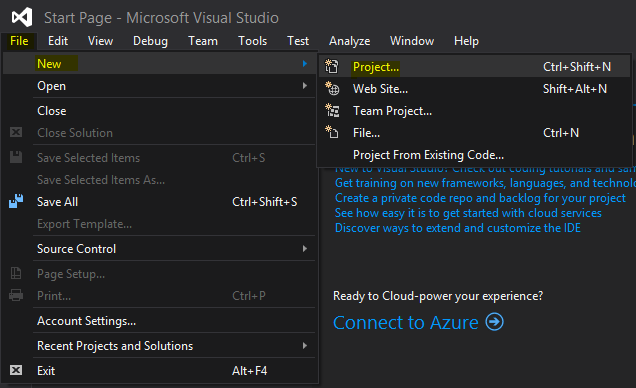Choose Save Selected Items entry
This screenshot has height=388, width=636.
pos(159,158)
